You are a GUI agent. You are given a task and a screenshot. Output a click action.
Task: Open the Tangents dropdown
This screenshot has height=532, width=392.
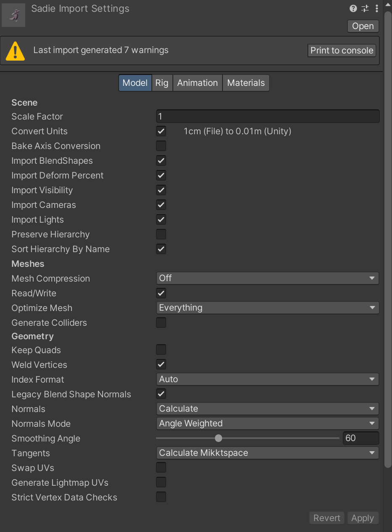click(x=268, y=453)
